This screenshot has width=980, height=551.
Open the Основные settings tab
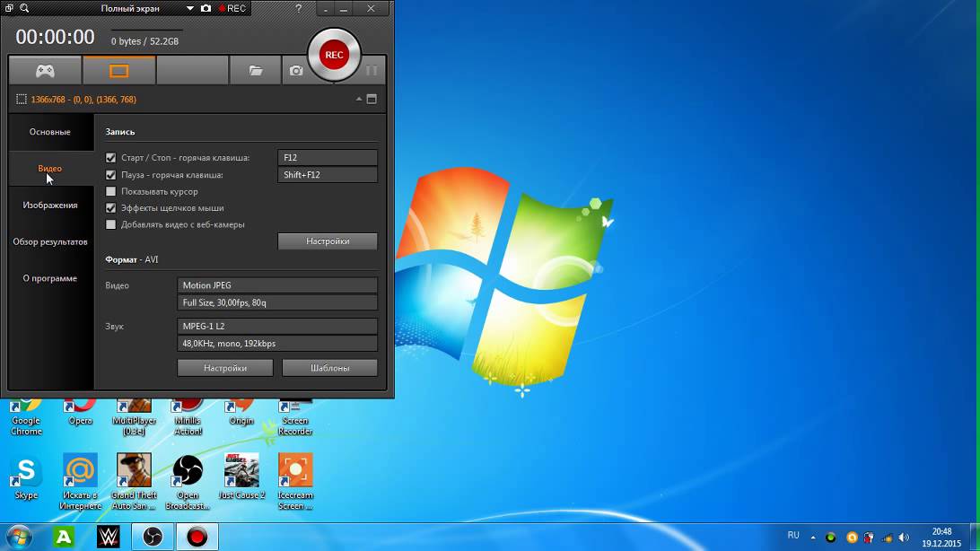(x=50, y=132)
